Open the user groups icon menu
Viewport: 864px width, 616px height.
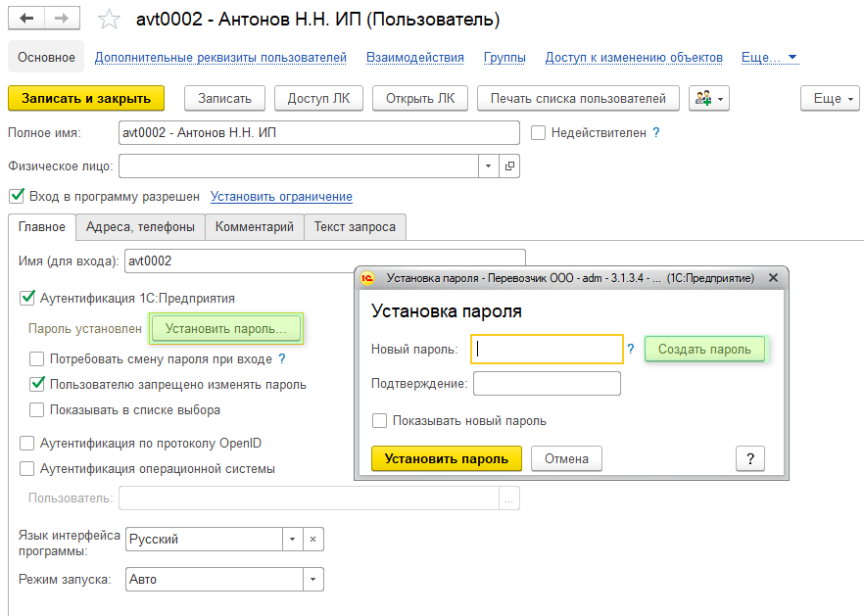coord(709,98)
